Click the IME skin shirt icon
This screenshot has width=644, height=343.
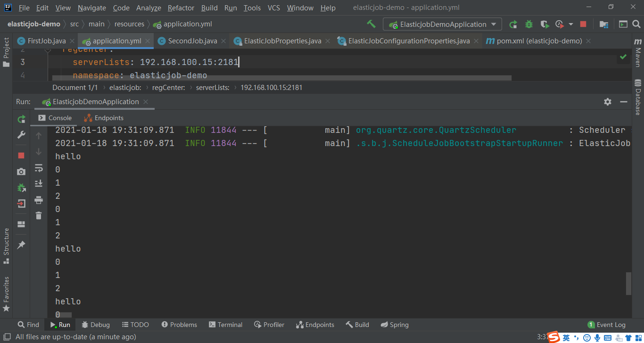(628, 337)
